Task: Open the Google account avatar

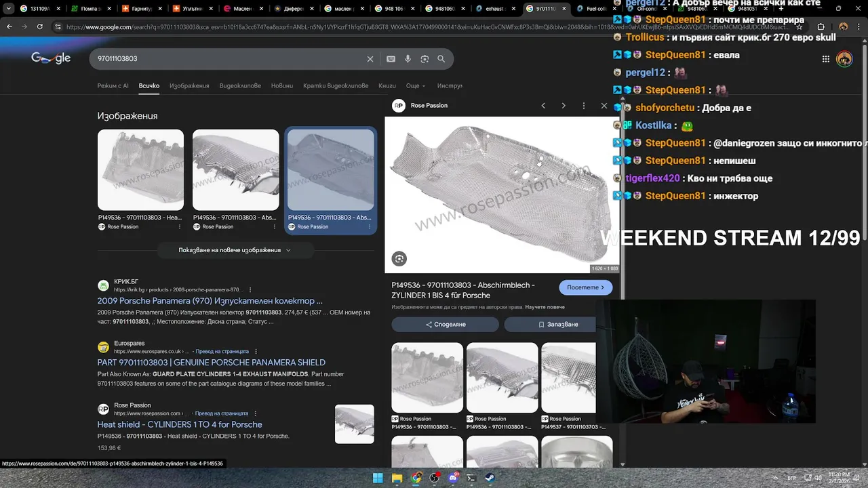Action: 844,59
